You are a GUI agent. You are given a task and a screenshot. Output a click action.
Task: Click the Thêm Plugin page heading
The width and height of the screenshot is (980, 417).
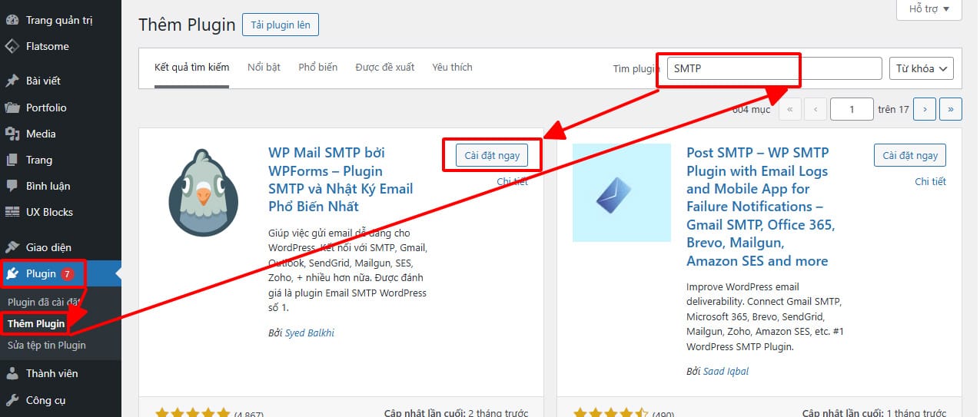(187, 25)
